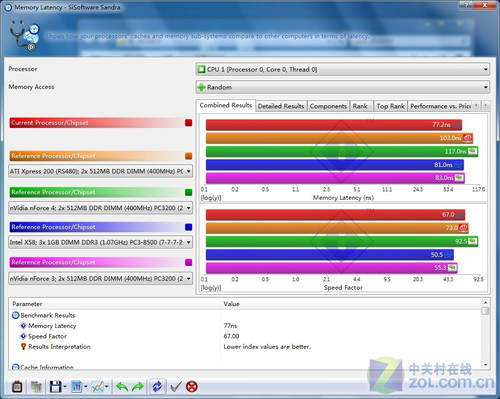Click the '67.00' Speed Factor value
500x399 pixels.
click(232, 336)
